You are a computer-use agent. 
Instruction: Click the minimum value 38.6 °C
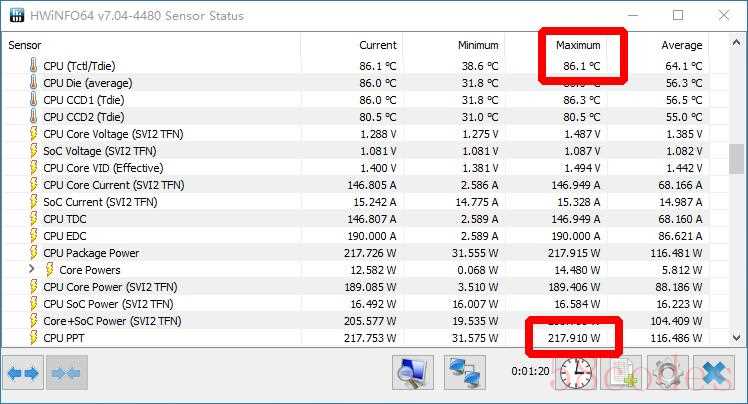click(x=479, y=66)
